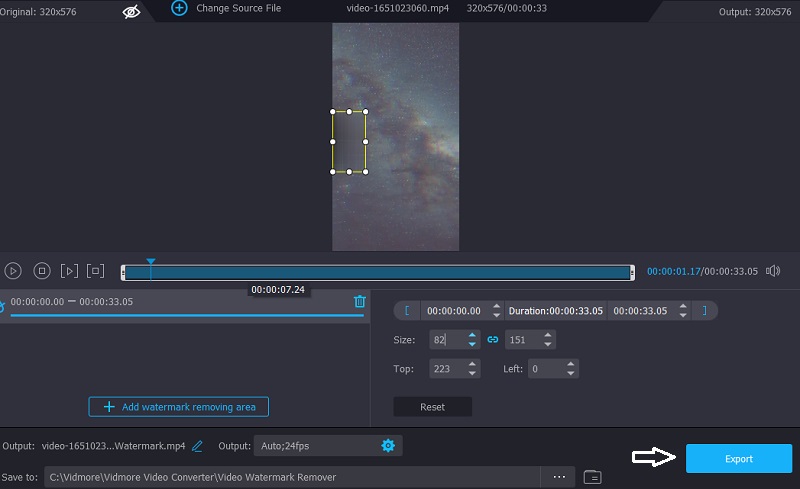Open output settings gear icon
The height and width of the screenshot is (489, 800).
coord(387,445)
